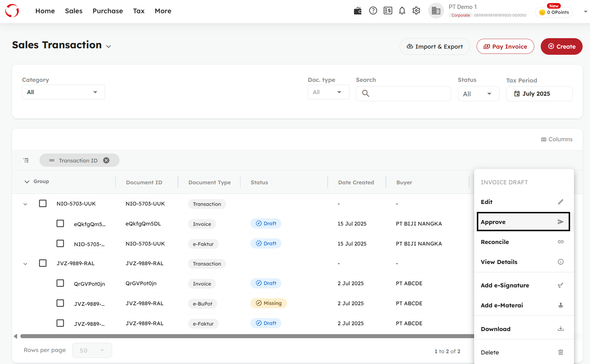590x364 pixels.
Task: Click the group list icon beside Transaction ID
Action: [26, 160]
